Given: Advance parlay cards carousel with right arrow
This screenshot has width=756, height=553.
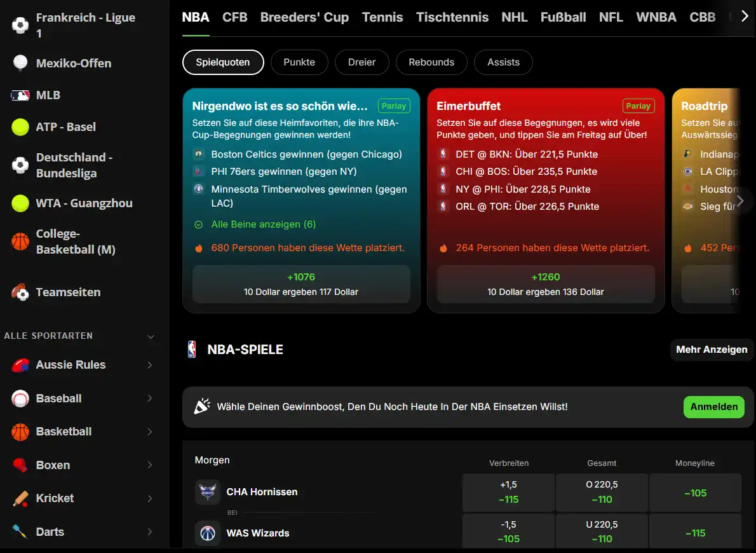Looking at the screenshot, I should click(740, 201).
